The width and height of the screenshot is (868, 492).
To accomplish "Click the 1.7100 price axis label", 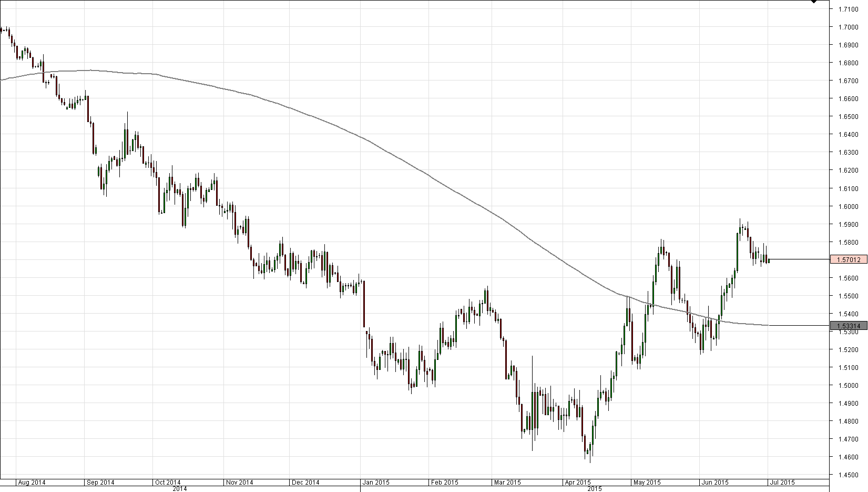I will (x=849, y=9).
